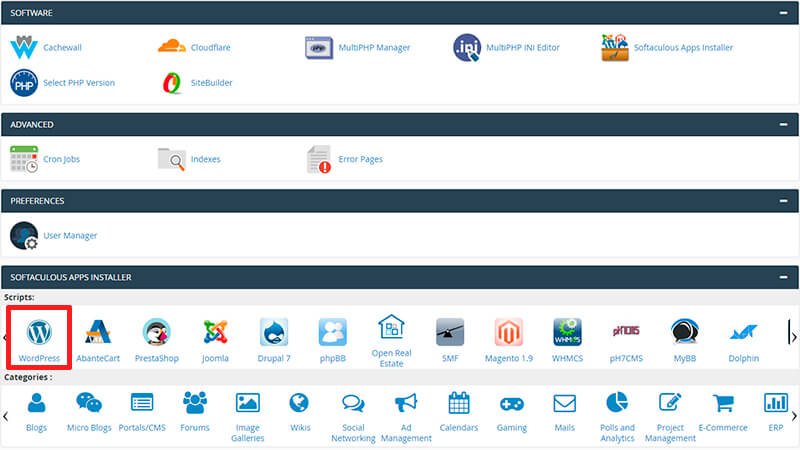Show next scripts with right arrow
800x450 pixels.
(794, 338)
